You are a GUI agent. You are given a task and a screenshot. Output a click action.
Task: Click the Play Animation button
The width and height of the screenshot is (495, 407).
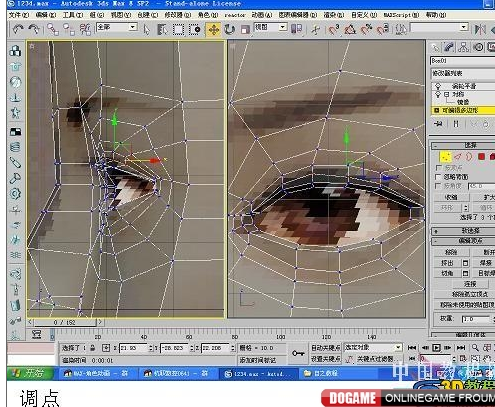436,348
